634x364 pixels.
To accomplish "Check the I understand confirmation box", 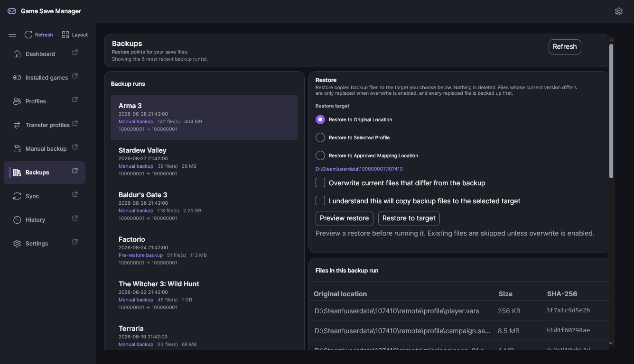I will point(320,200).
